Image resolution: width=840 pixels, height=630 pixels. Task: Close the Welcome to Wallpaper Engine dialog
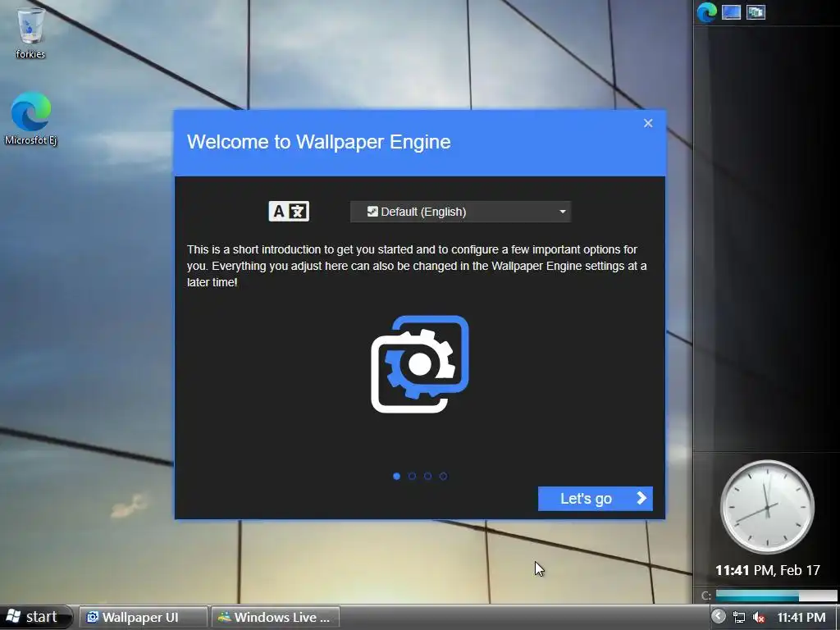click(x=648, y=123)
